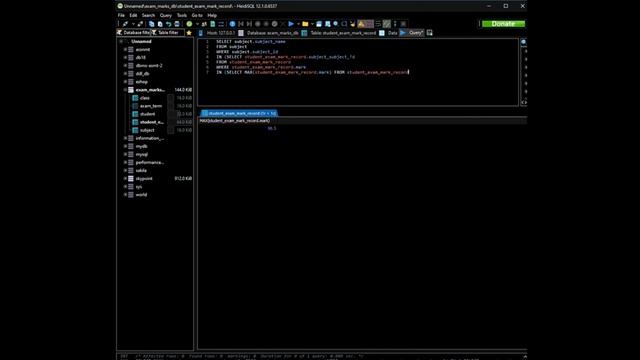Open the User manager icon

click(204, 24)
